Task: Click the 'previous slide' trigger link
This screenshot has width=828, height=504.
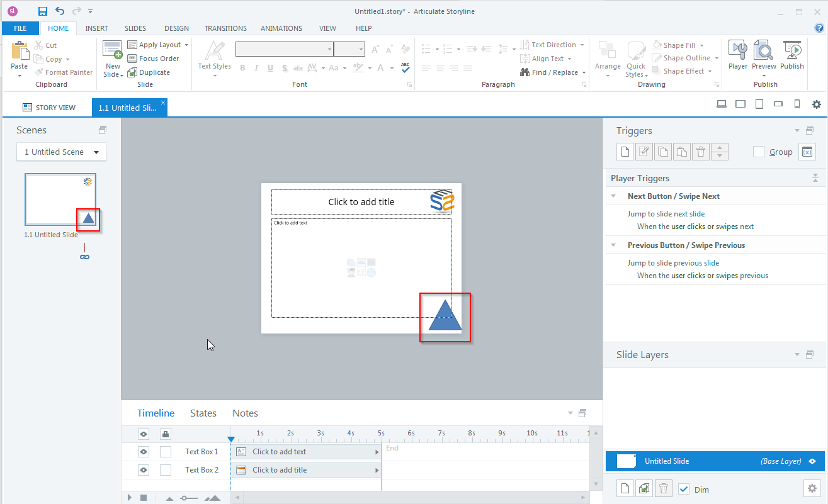Action: tap(696, 263)
